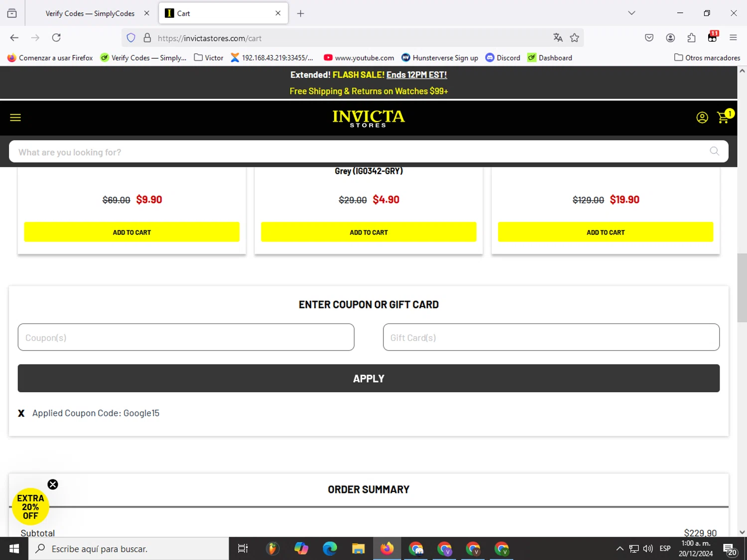Open Firefox View recent browsing icon
This screenshot has height=560, width=747.
pos(12,13)
